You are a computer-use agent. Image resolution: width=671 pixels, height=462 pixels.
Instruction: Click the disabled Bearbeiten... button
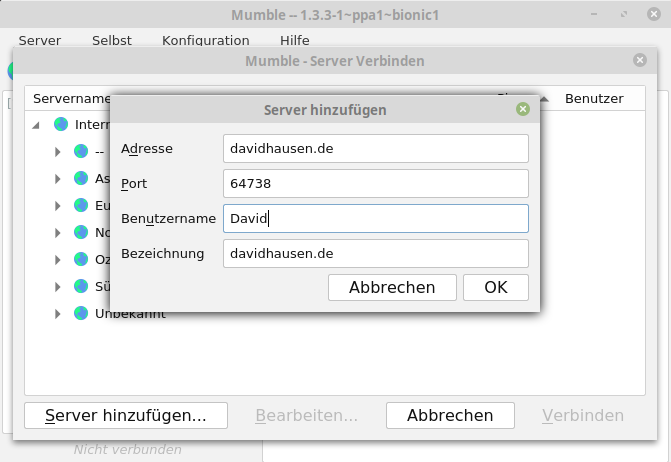(306, 415)
